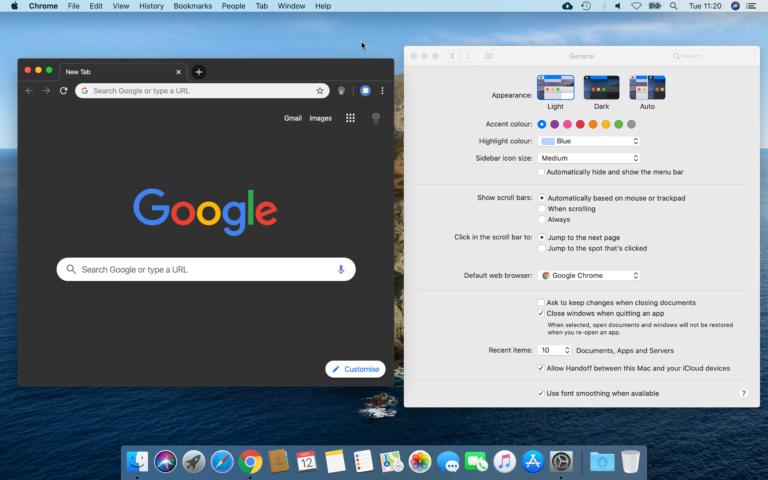768x480 pixels.
Task: Open Sidebar icon size dropdown
Action: click(x=589, y=158)
